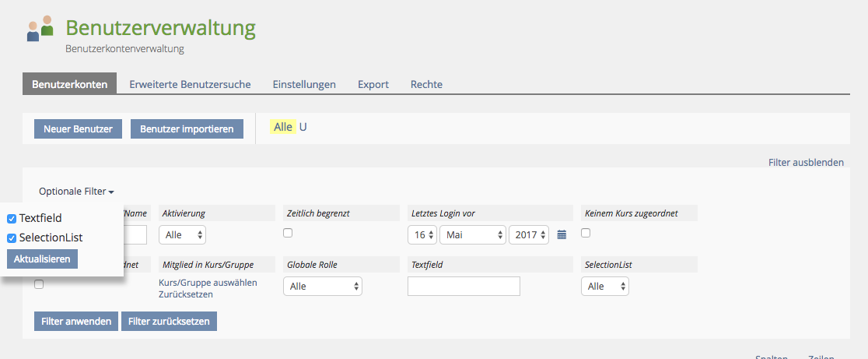Image resolution: width=868 pixels, height=359 pixels.
Task: Click the Filter ausblenden link
Action: (806, 163)
